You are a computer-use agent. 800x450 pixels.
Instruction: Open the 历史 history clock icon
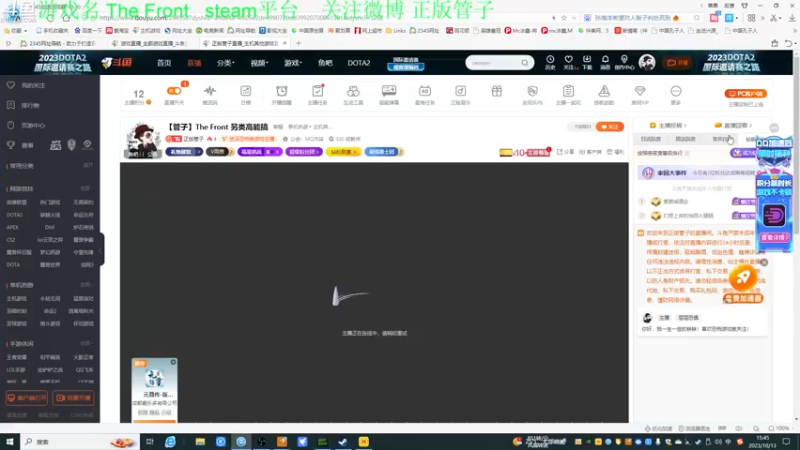[550, 62]
